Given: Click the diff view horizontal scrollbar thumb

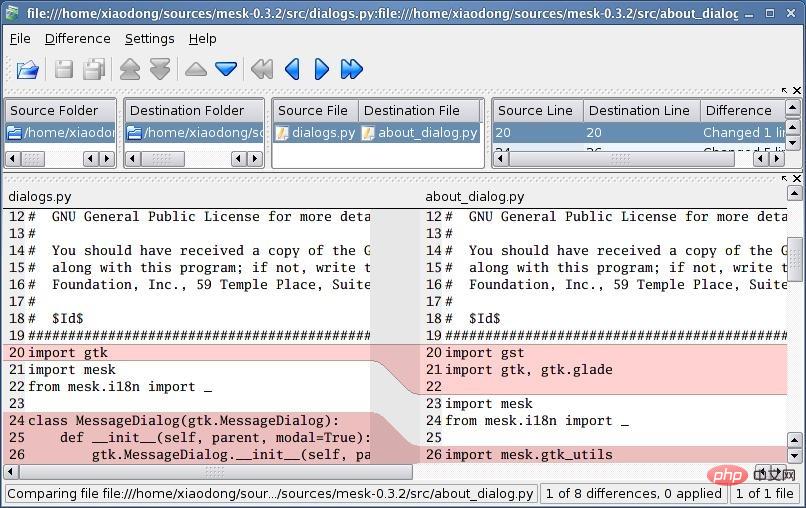Looking at the screenshot, I should click(215, 471).
